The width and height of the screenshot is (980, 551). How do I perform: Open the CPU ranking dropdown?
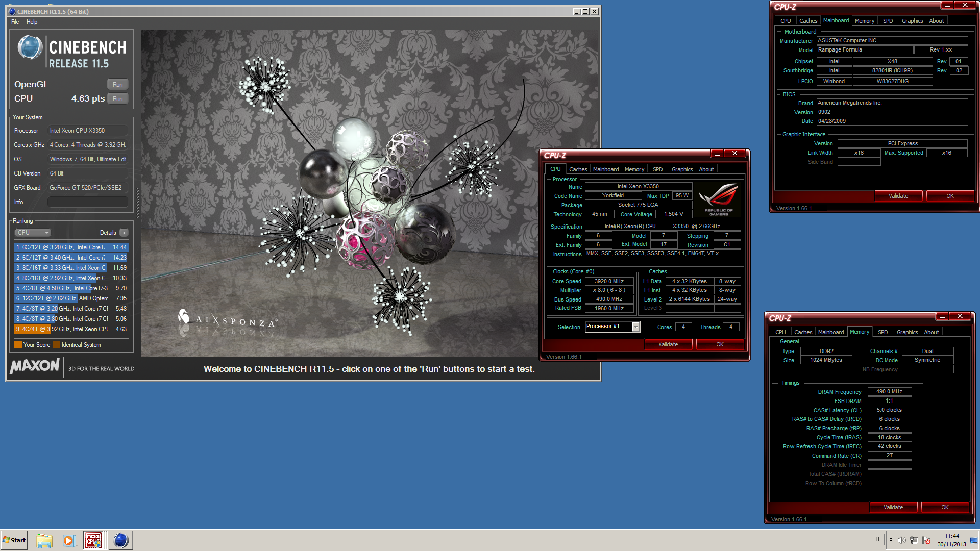[x=33, y=233]
